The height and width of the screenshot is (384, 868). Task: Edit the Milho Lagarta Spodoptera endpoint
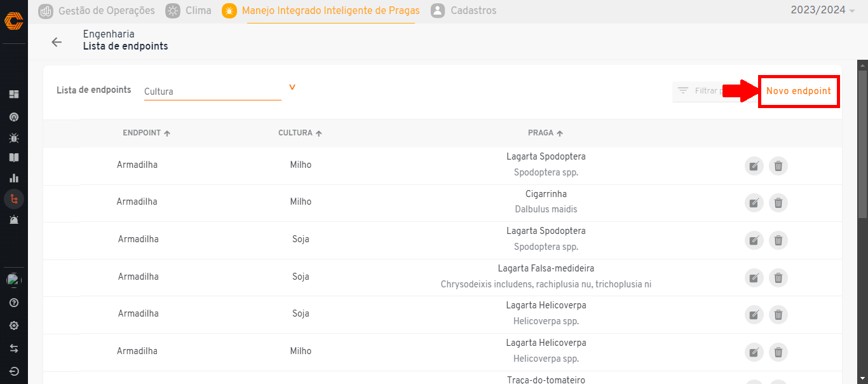point(754,166)
